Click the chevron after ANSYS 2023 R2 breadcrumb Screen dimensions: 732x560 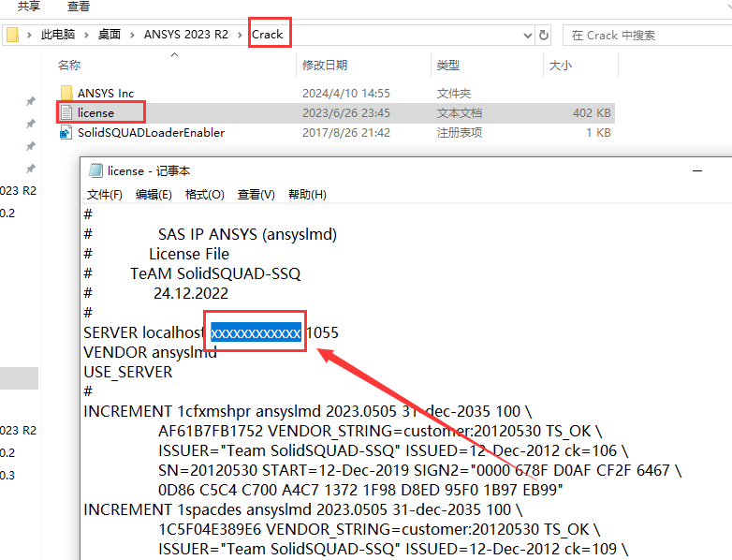(x=240, y=35)
